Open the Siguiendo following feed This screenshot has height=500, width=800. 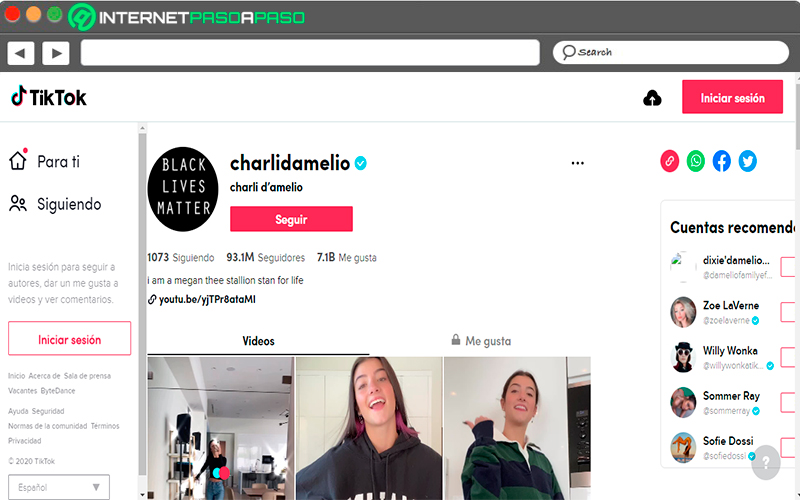[x=55, y=204]
